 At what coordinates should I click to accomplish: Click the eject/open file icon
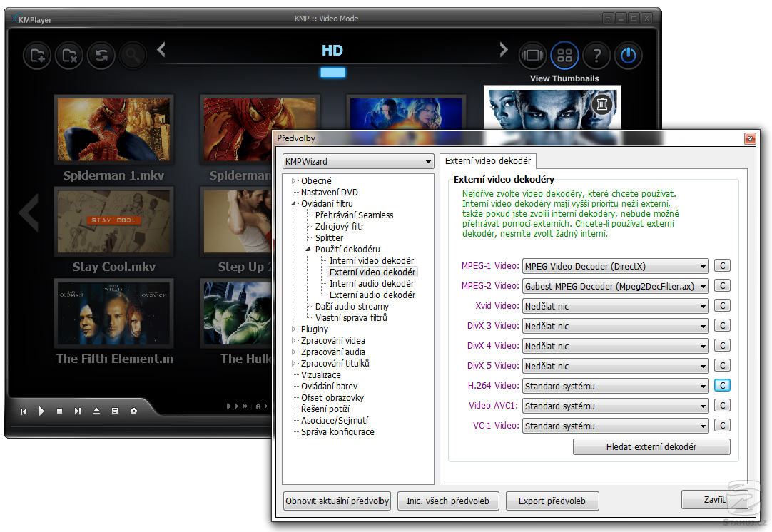[96, 411]
